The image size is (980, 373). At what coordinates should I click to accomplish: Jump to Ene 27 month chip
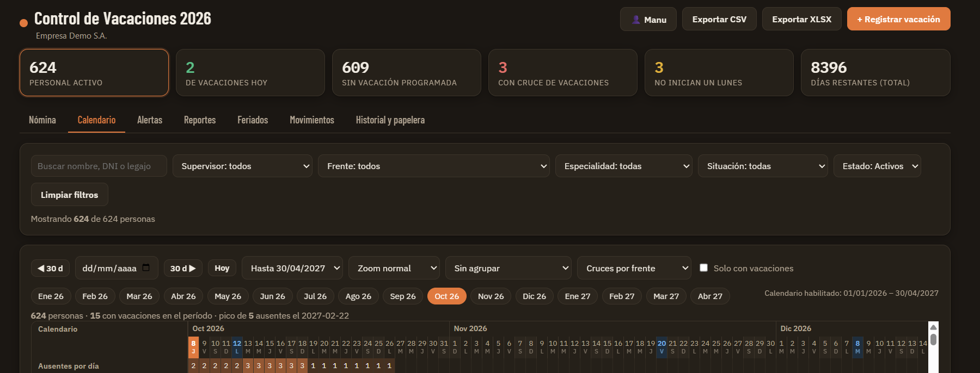point(578,296)
